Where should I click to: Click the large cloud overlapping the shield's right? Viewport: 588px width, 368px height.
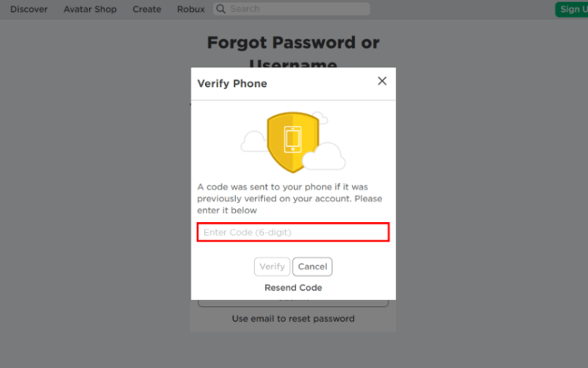[x=323, y=156]
